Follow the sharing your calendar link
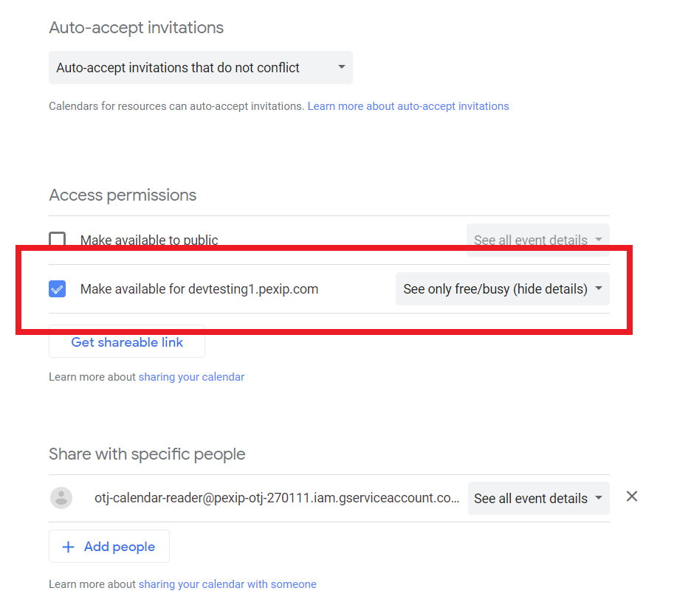The width and height of the screenshot is (691, 616). click(x=191, y=377)
